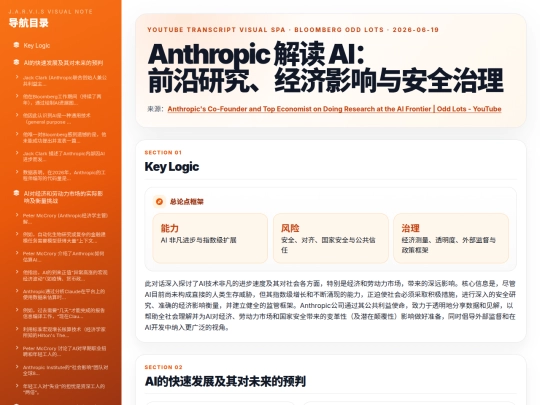Click the stack icon beside Key Logic
The width and height of the screenshot is (540, 405).
(16, 45)
